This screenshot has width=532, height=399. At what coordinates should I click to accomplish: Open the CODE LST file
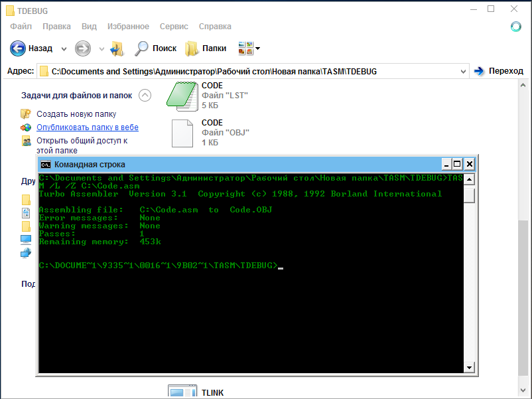pos(181,95)
